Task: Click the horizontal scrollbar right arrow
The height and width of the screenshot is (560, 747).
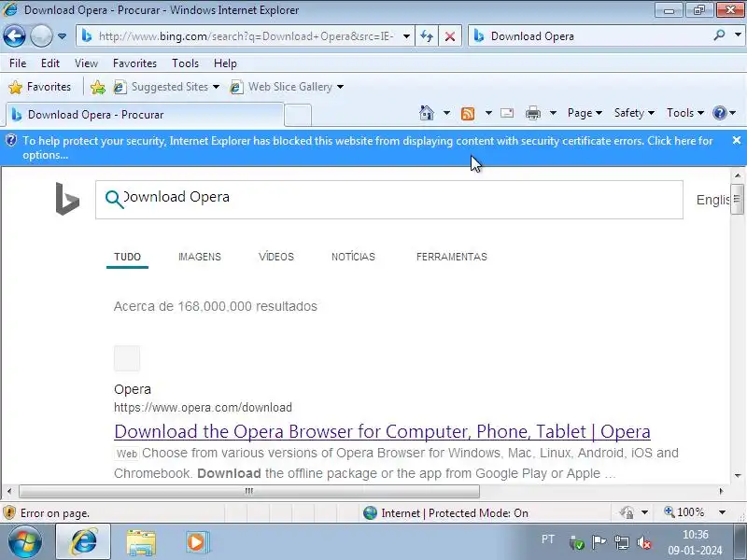Action: [721, 491]
